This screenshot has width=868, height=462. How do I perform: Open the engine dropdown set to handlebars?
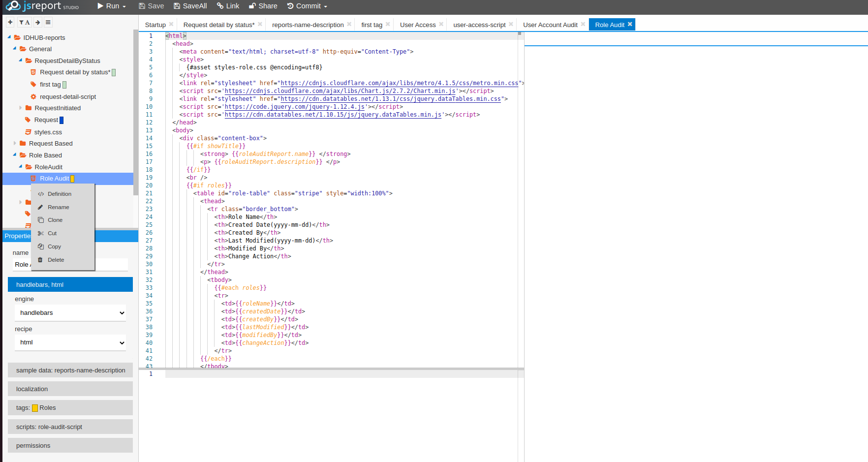coord(70,313)
